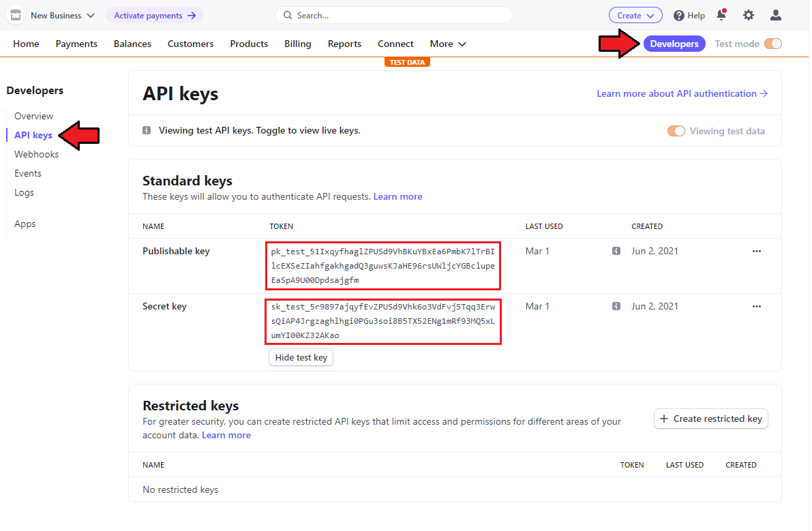Click Learn more link under Standard keys

tap(399, 197)
